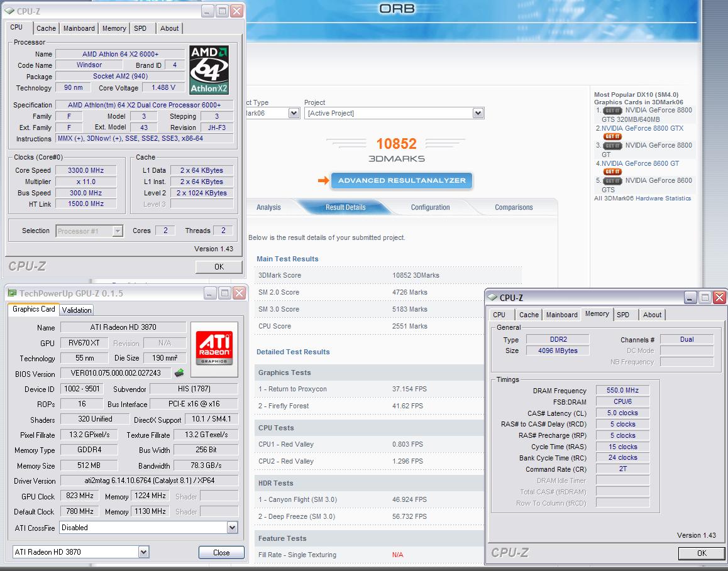Click the AMD Athlon X2 logo image
The image size is (728, 571).
(x=209, y=70)
